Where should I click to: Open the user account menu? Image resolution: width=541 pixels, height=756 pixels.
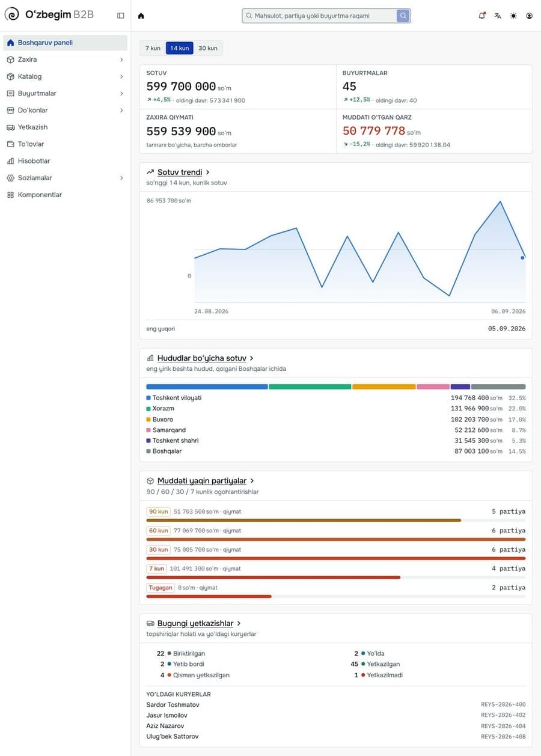[x=529, y=16]
